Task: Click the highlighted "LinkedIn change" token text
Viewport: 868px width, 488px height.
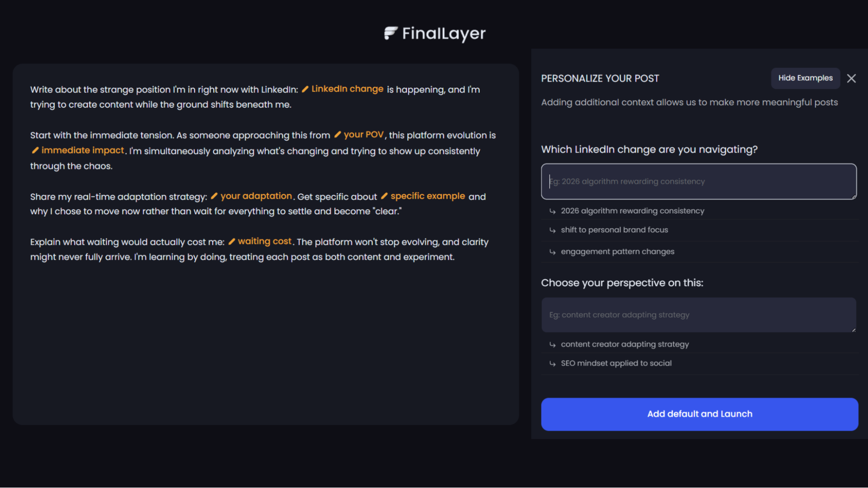Action: [x=347, y=89]
